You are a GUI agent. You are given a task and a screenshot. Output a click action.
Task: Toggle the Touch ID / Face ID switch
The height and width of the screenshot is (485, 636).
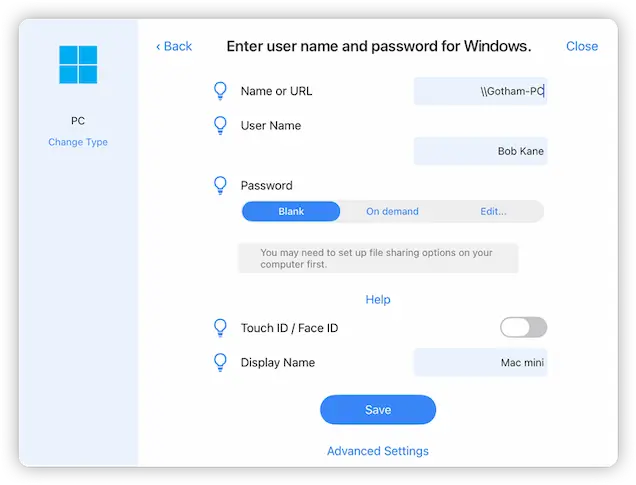click(x=523, y=327)
